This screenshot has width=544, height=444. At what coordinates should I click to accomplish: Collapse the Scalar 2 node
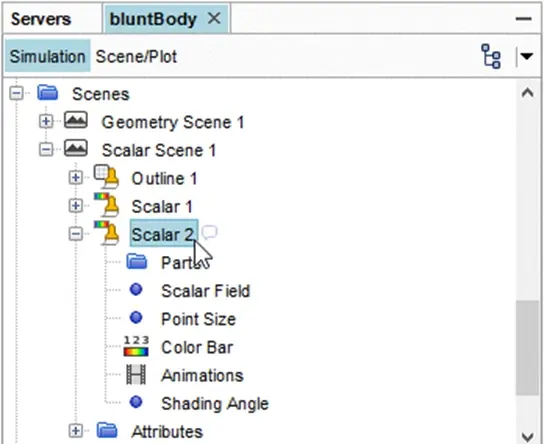click(76, 233)
